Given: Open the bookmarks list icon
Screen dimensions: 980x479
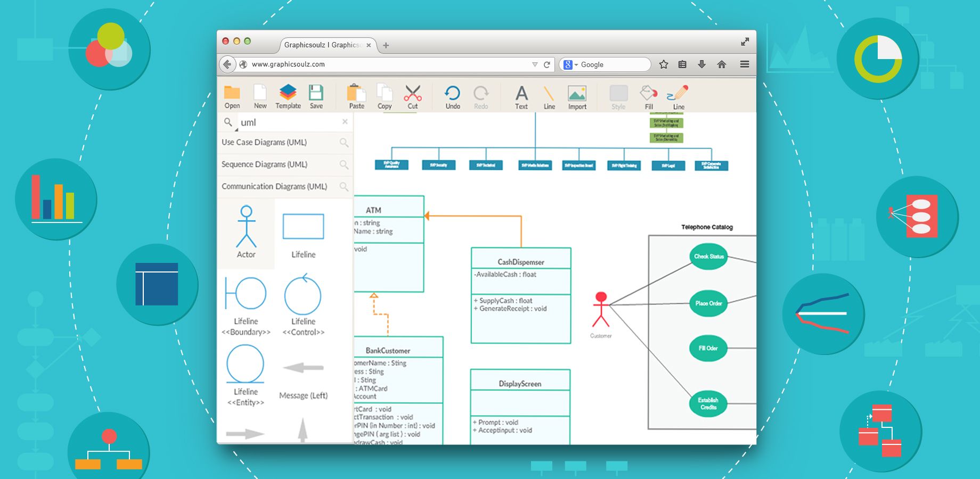Looking at the screenshot, I should [682, 64].
